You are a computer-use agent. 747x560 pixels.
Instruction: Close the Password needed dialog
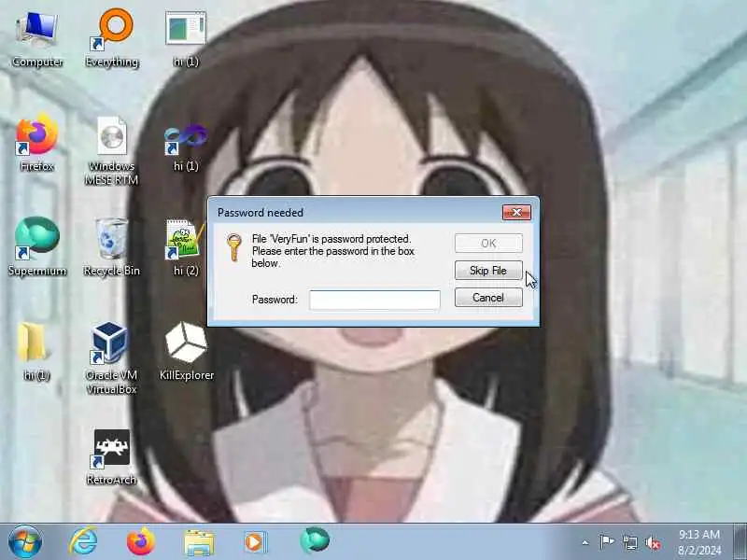point(516,213)
